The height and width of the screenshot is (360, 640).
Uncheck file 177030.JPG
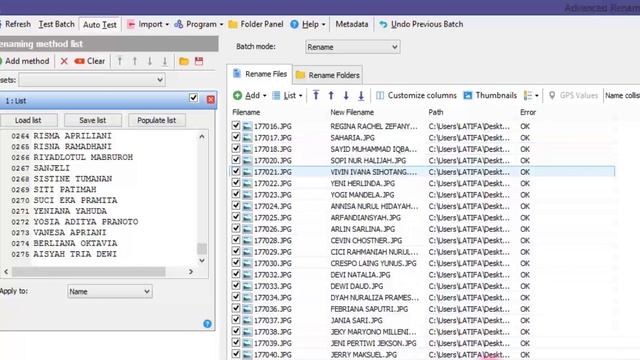point(236,263)
